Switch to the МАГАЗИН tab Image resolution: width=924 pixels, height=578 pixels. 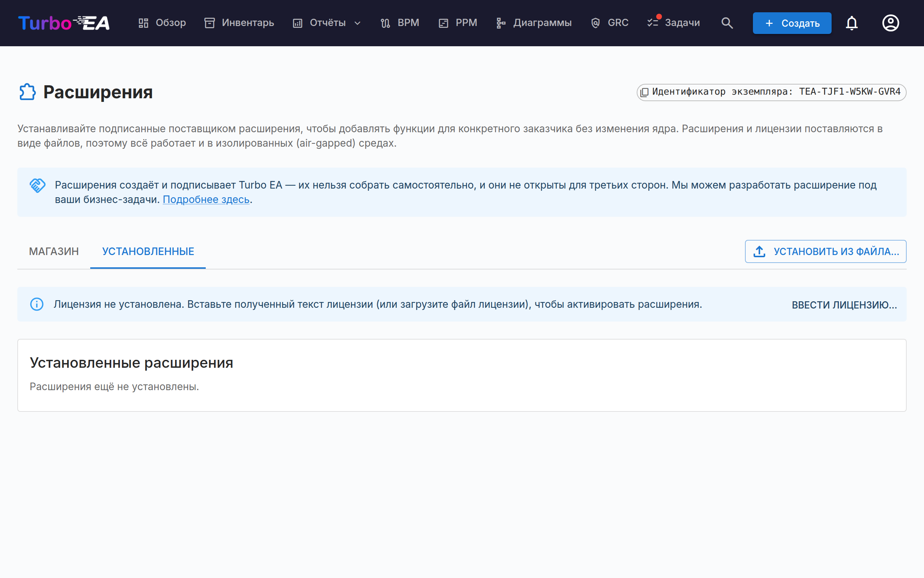pyautogui.click(x=54, y=251)
